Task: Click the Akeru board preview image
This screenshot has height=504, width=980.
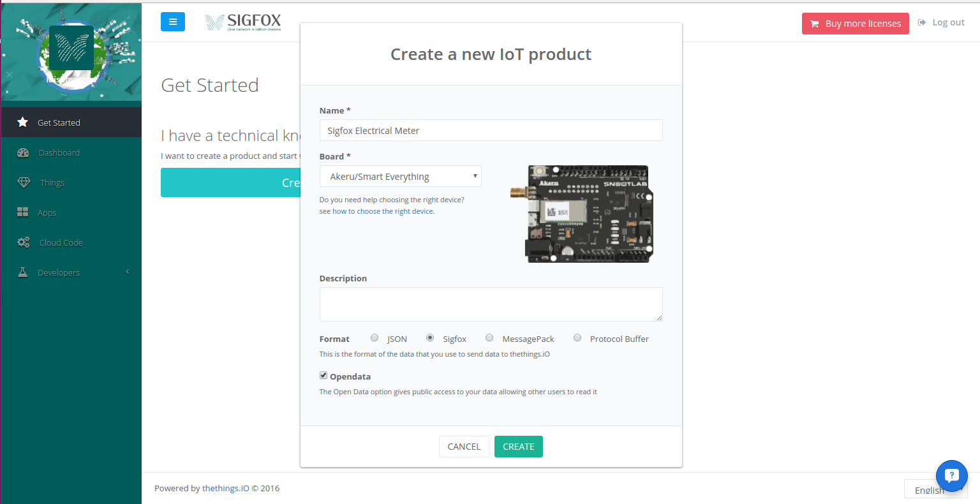Action: click(x=581, y=214)
